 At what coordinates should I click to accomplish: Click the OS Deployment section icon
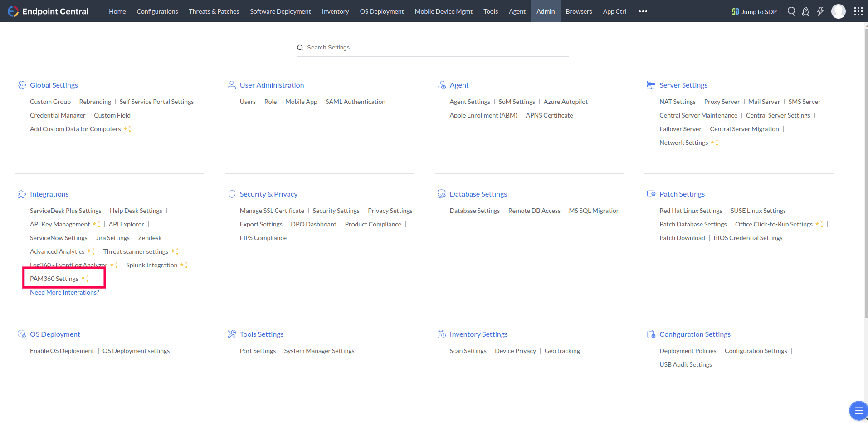(x=22, y=334)
